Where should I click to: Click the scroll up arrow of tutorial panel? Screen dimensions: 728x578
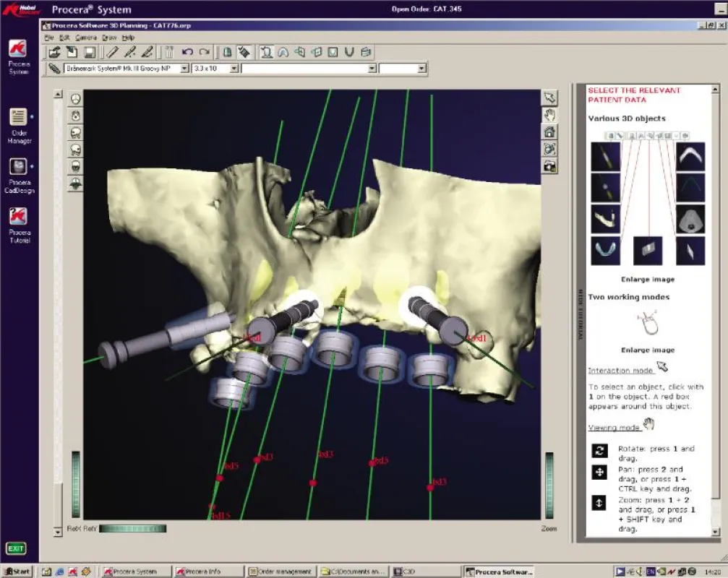(x=715, y=89)
